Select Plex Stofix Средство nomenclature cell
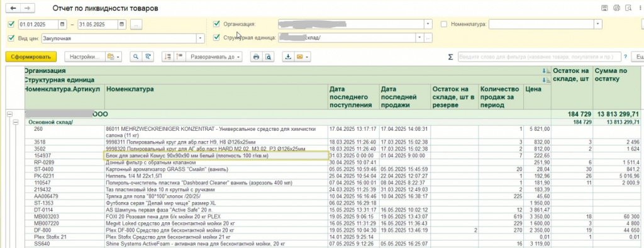The image size is (644, 248). pos(217,237)
